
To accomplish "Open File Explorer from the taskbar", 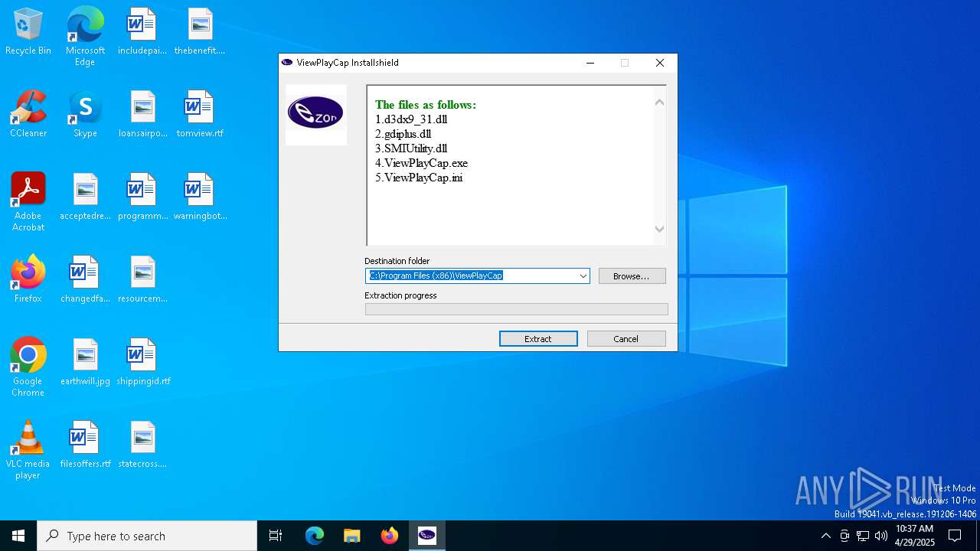I will pyautogui.click(x=352, y=536).
